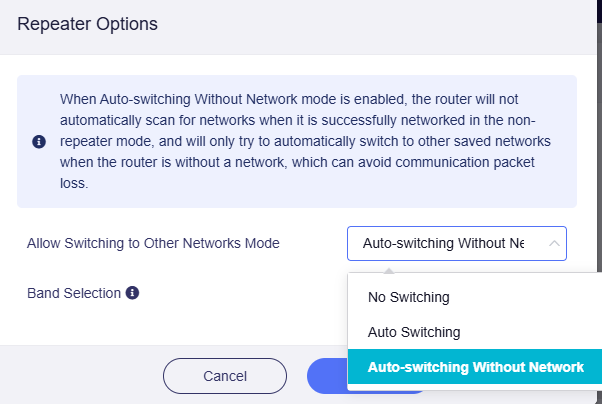Click the Repeater Options dialog title
The image size is (602, 404).
[88, 24]
